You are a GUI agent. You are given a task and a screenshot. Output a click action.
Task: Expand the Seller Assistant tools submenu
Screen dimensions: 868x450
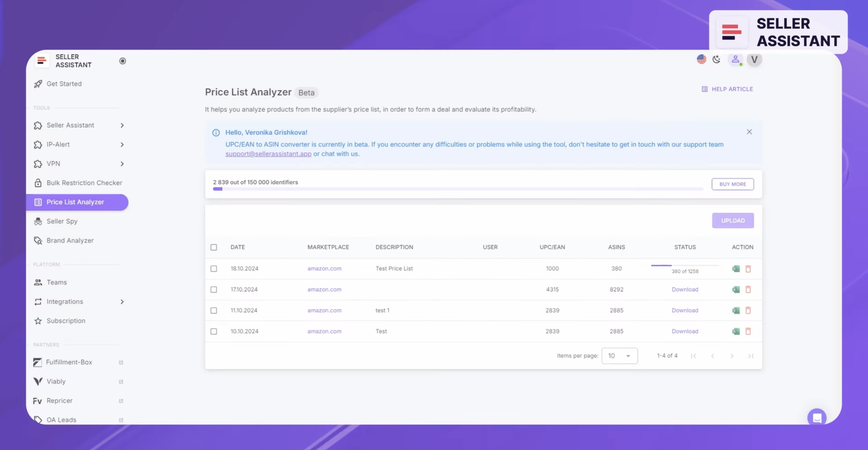(x=122, y=125)
